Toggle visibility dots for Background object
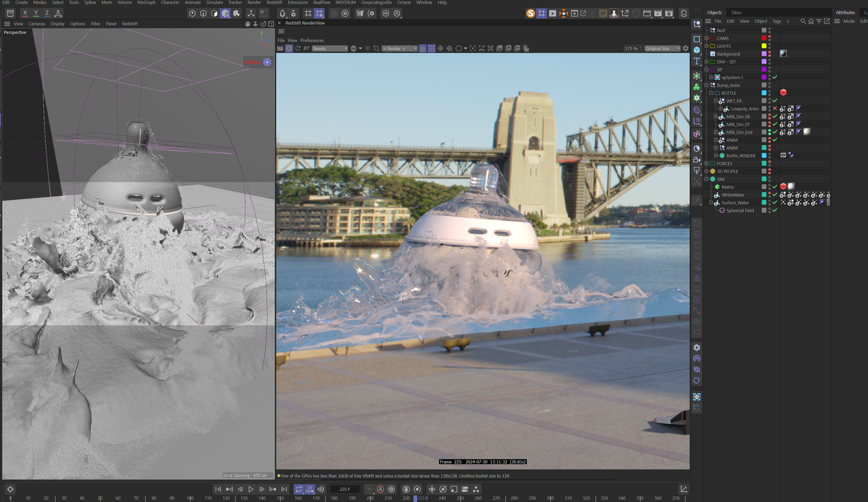This screenshot has height=502, width=868. pos(770,54)
